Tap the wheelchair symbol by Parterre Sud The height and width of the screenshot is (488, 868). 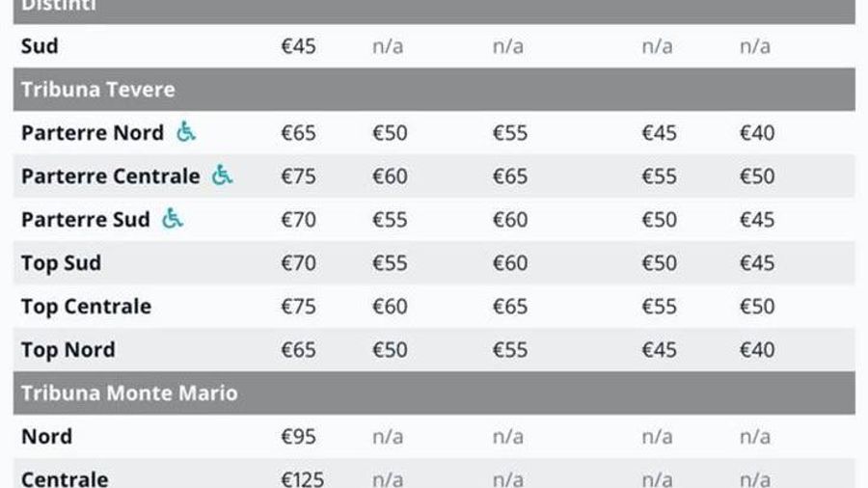click(x=172, y=219)
